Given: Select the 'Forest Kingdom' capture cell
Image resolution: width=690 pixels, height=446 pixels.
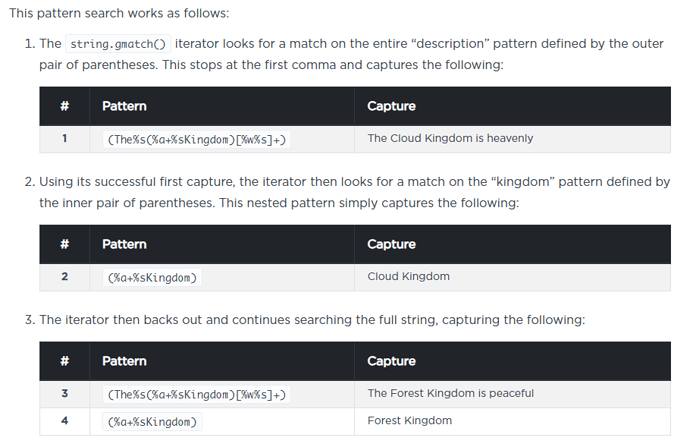Looking at the screenshot, I should (409, 420).
